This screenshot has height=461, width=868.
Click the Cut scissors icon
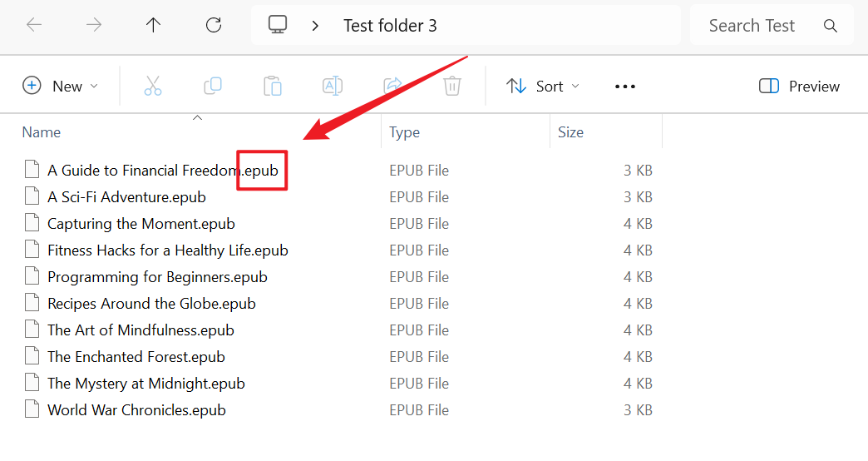tap(153, 86)
